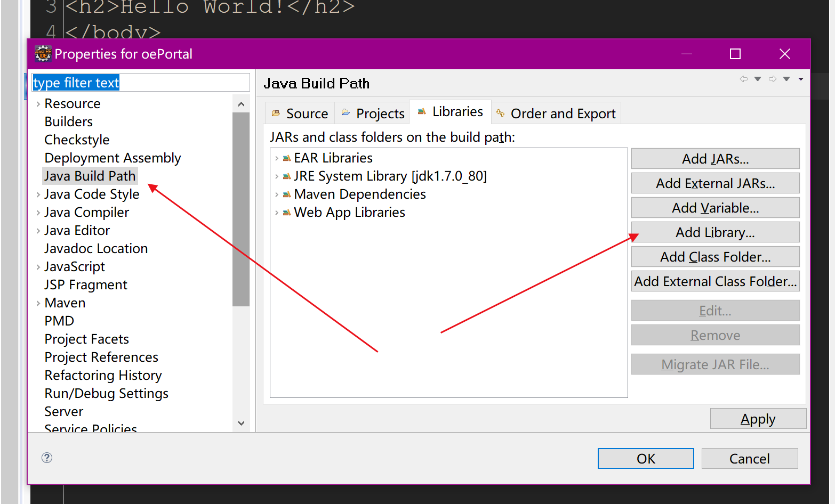835x504 pixels.
Task: Click the Add Library... button
Action: 715,232
